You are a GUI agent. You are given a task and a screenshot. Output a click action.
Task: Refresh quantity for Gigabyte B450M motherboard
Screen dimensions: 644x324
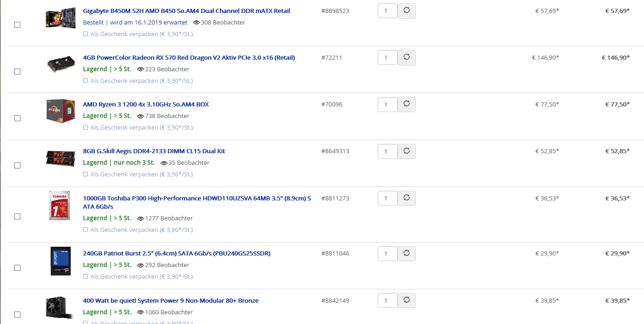pos(406,11)
